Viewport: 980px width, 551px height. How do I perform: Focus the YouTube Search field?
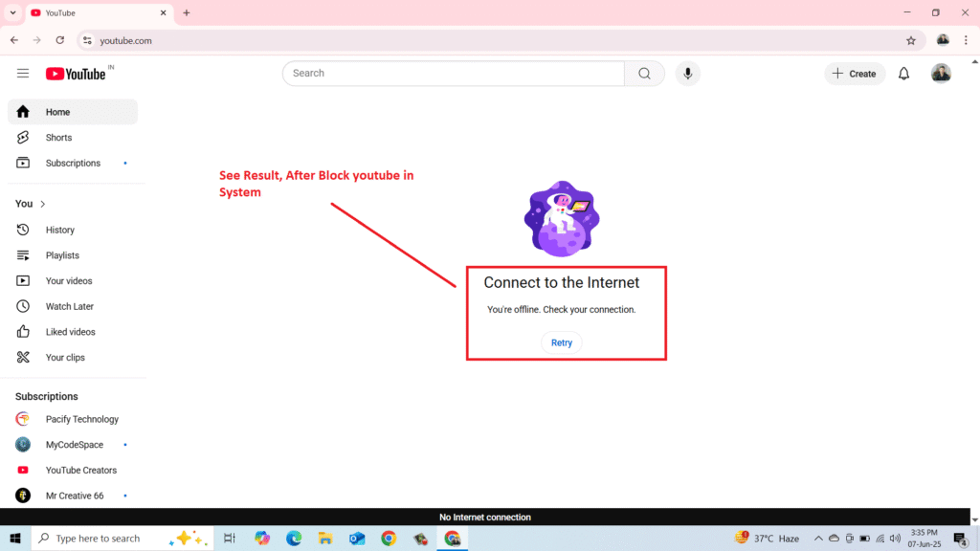click(454, 74)
